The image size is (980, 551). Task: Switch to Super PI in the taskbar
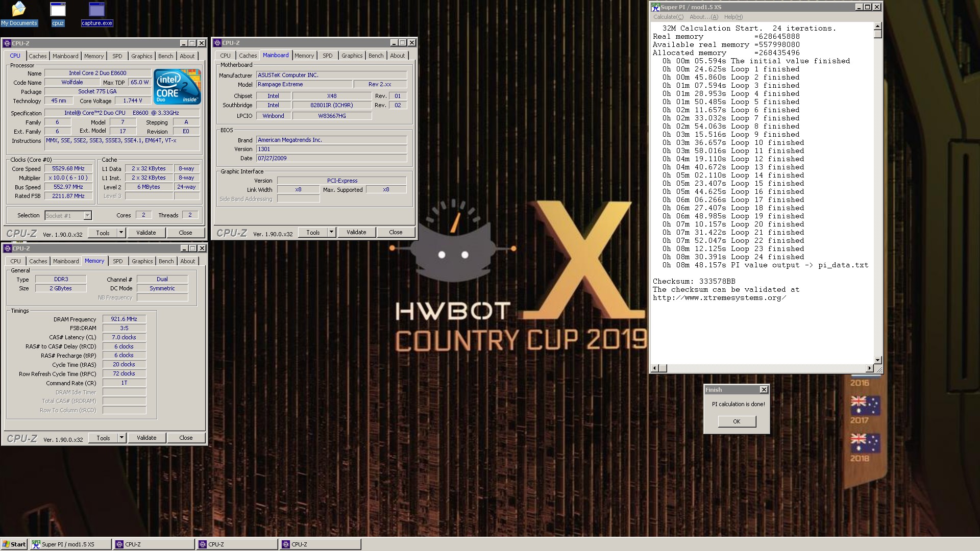coord(70,544)
